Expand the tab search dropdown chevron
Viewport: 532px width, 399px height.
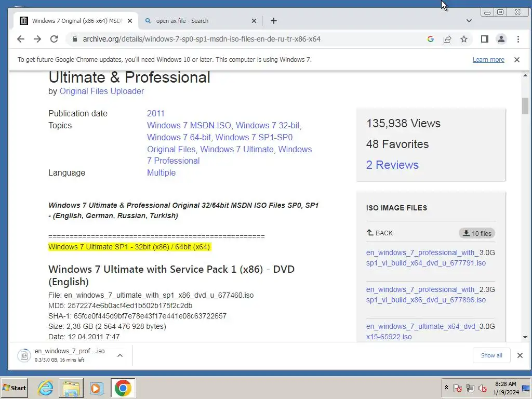[469, 21]
